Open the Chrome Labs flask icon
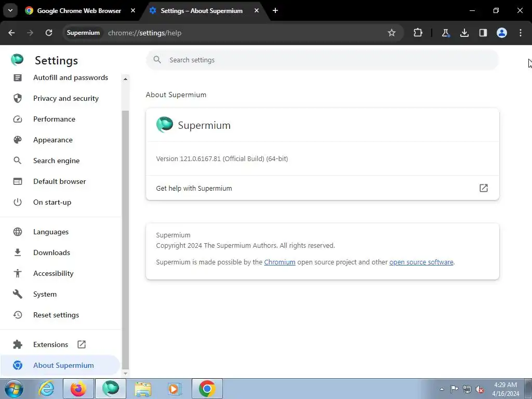532x399 pixels. [445, 33]
